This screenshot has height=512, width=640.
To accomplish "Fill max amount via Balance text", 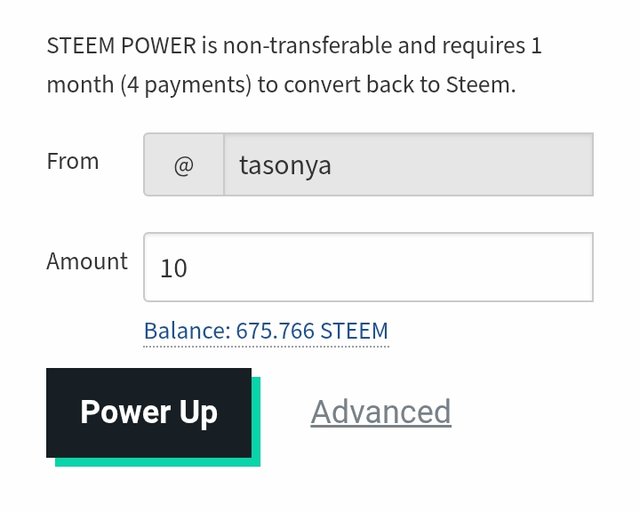I will pos(266,331).
